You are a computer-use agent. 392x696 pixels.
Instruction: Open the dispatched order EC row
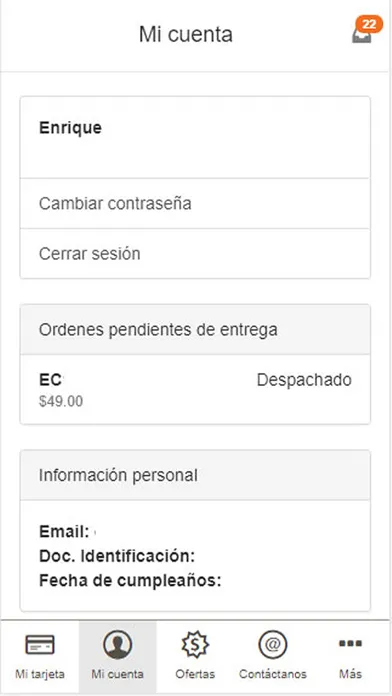(x=195, y=389)
